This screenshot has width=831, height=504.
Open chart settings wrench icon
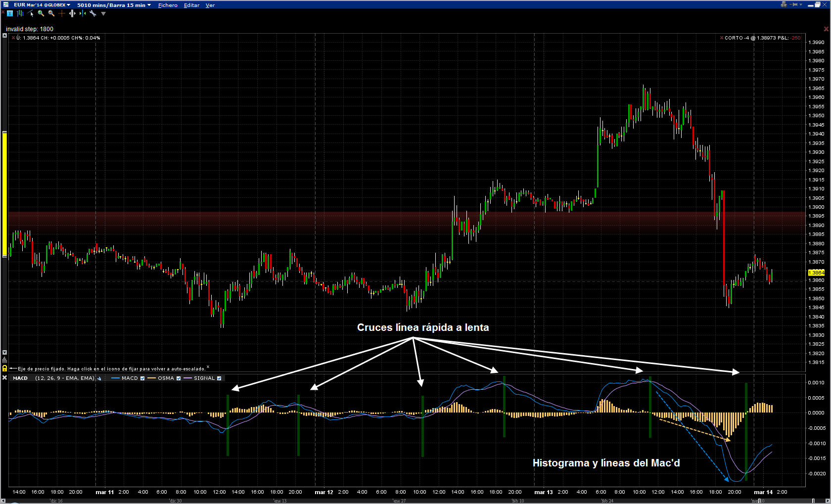(93, 13)
